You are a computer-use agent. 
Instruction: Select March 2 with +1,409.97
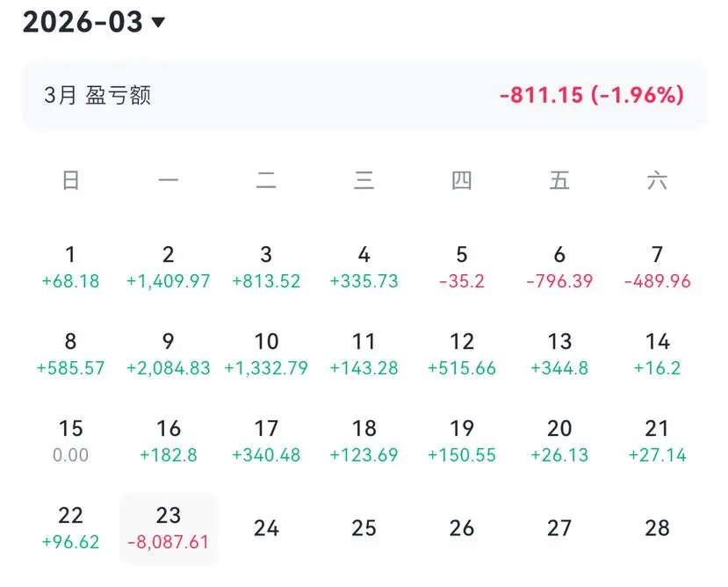pyautogui.click(x=168, y=267)
